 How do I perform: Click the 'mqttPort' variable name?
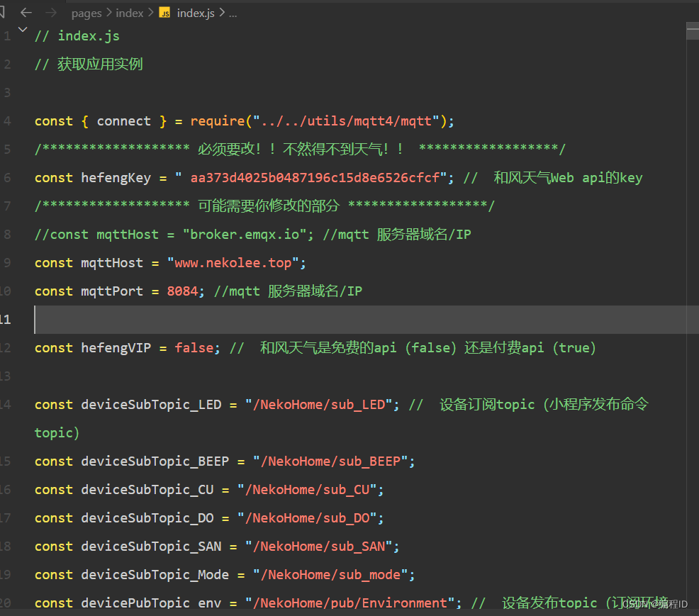click(112, 291)
